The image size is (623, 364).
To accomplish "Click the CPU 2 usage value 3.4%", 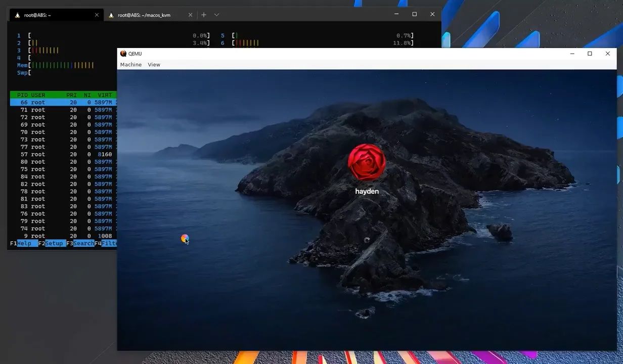I will coord(200,43).
